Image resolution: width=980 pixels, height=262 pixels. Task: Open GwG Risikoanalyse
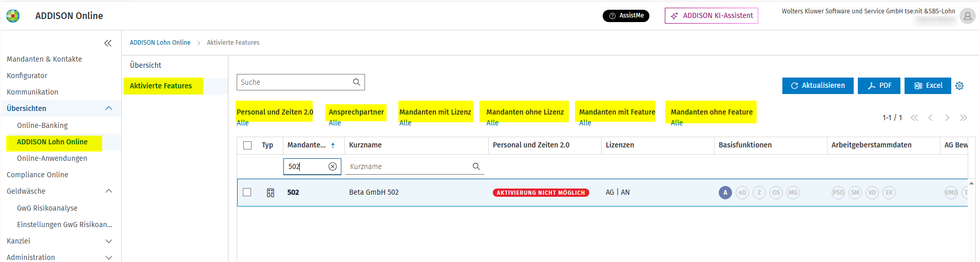[x=47, y=208]
